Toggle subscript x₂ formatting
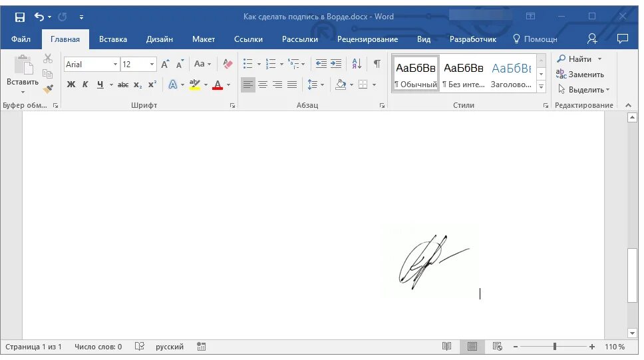Screen dimensions: 644x360 tap(138, 85)
